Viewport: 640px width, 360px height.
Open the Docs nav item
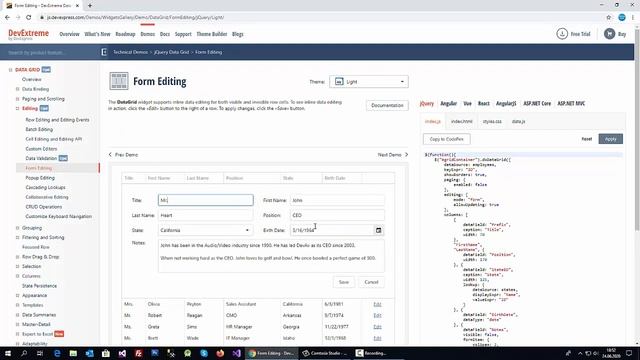165,34
